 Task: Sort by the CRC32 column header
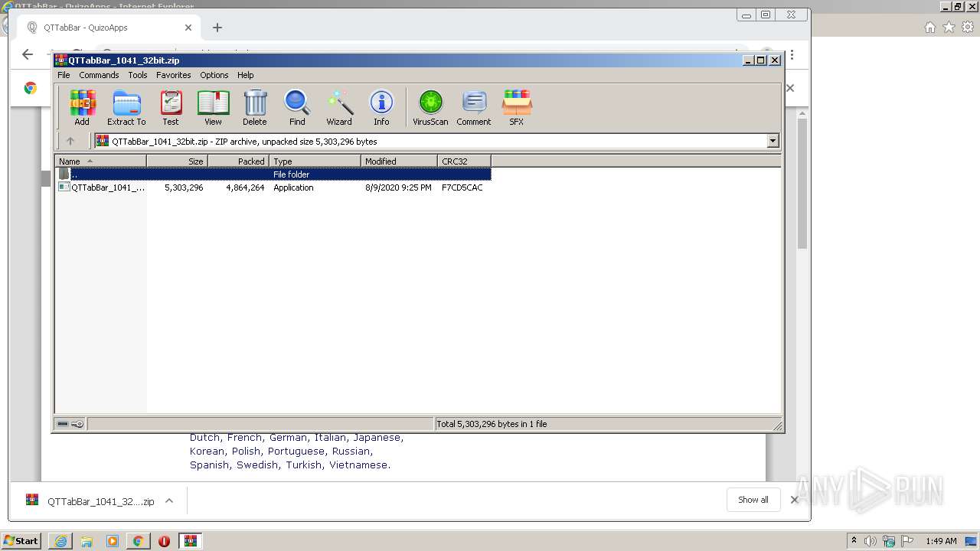[x=465, y=161]
